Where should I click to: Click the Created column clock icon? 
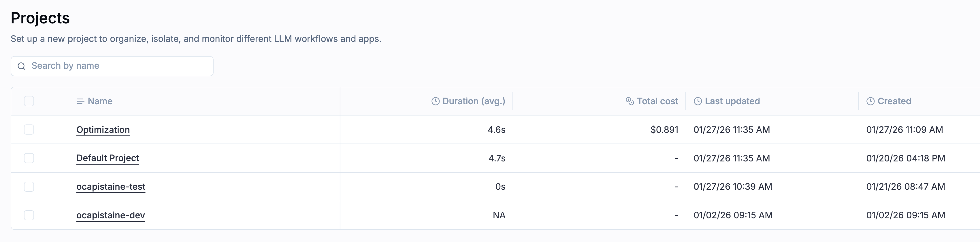coord(870,101)
